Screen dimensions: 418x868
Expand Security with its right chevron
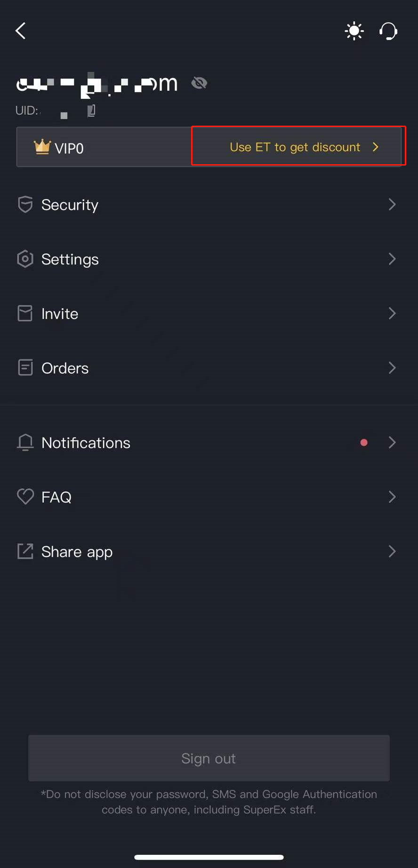point(392,204)
